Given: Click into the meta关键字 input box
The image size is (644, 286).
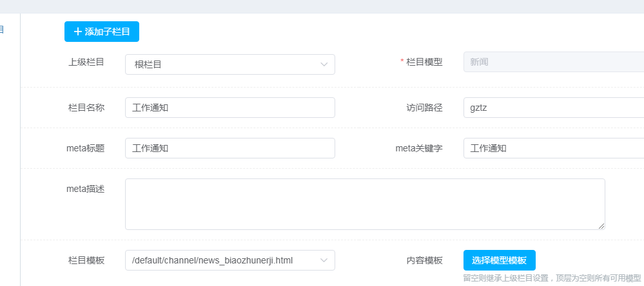Looking at the screenshot, I should pyautogui.click(x=553, y=148).
